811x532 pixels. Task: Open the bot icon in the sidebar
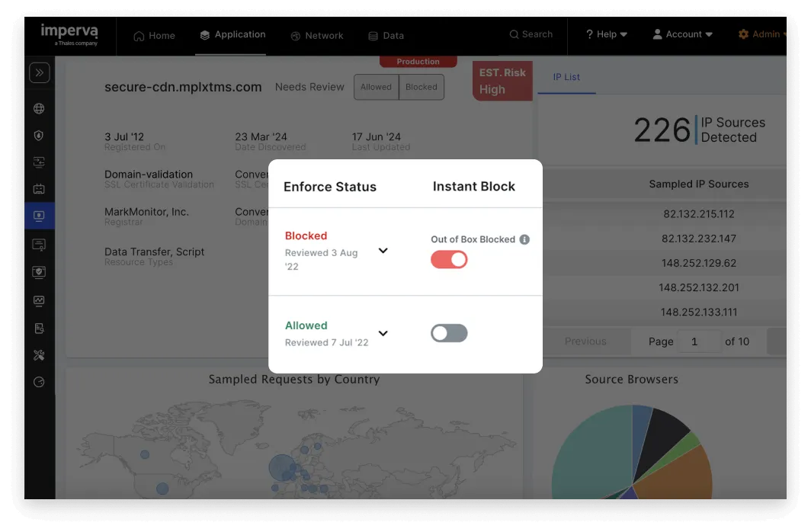point(39,189)
